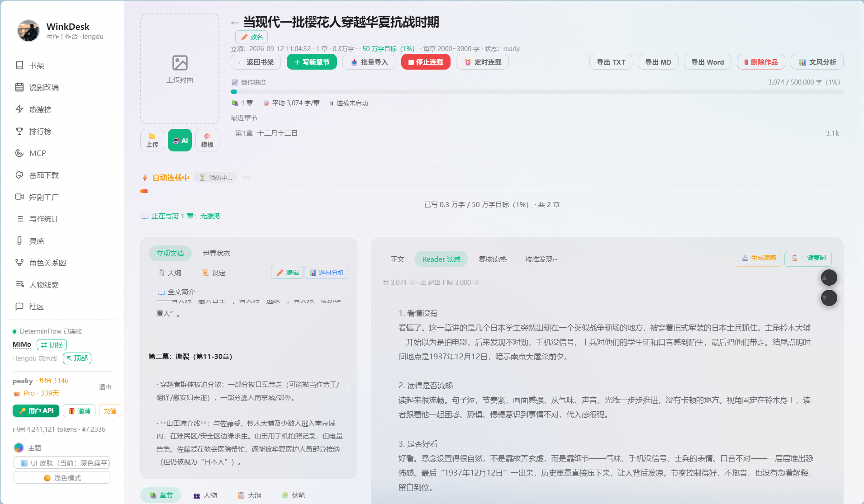Viewport: 864px width, 504px height.
Task: Click the back arrow beside the book title
Action: pyautogui.click(x=234, y=22)
